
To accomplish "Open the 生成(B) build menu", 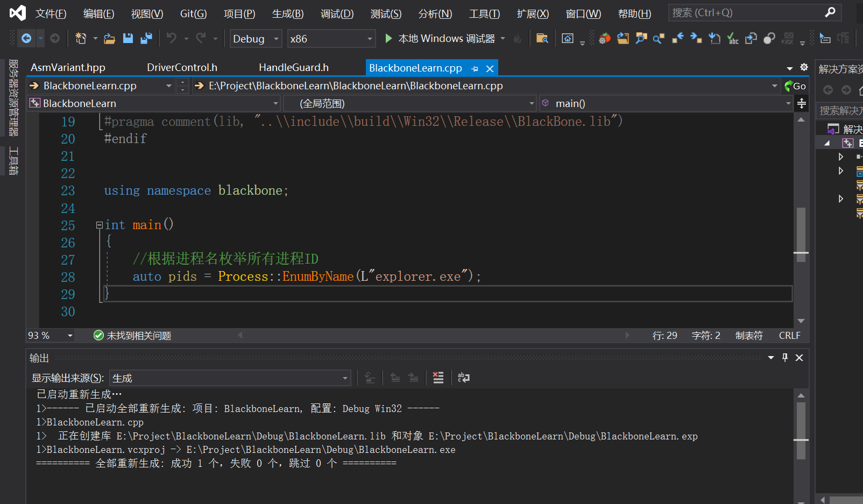I will [x=288, y=13].
